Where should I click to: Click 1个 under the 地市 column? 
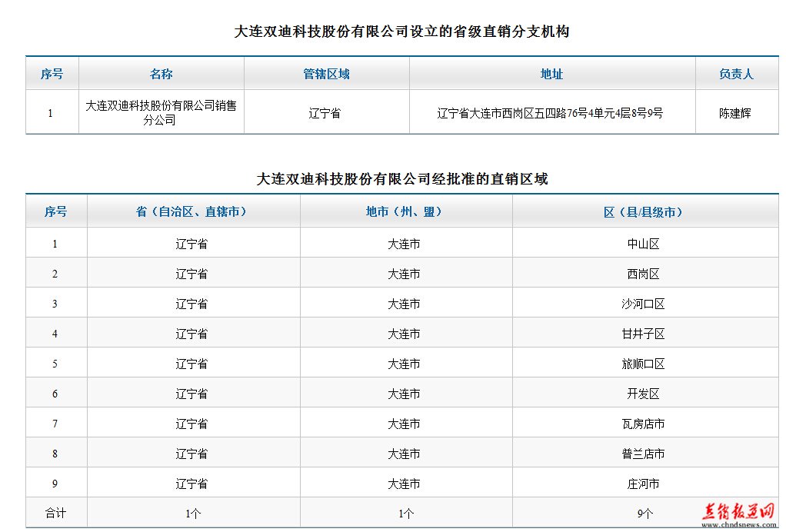click(x=406, y=514)
